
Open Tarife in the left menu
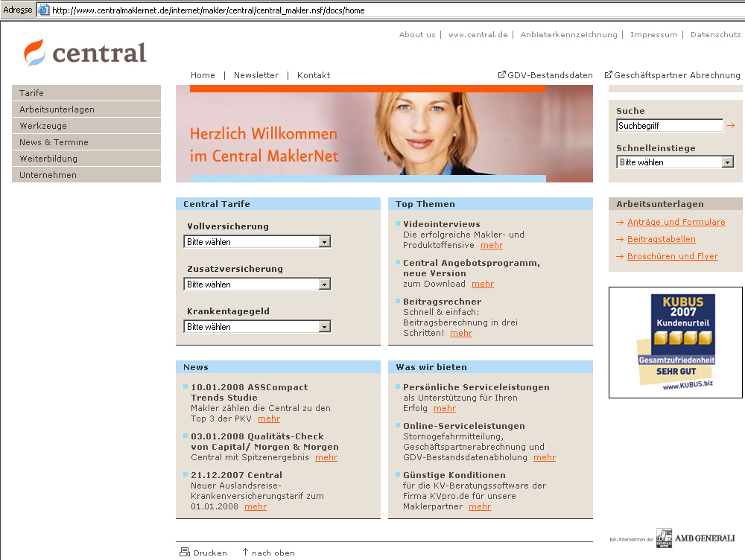click(x=86, y=93)
